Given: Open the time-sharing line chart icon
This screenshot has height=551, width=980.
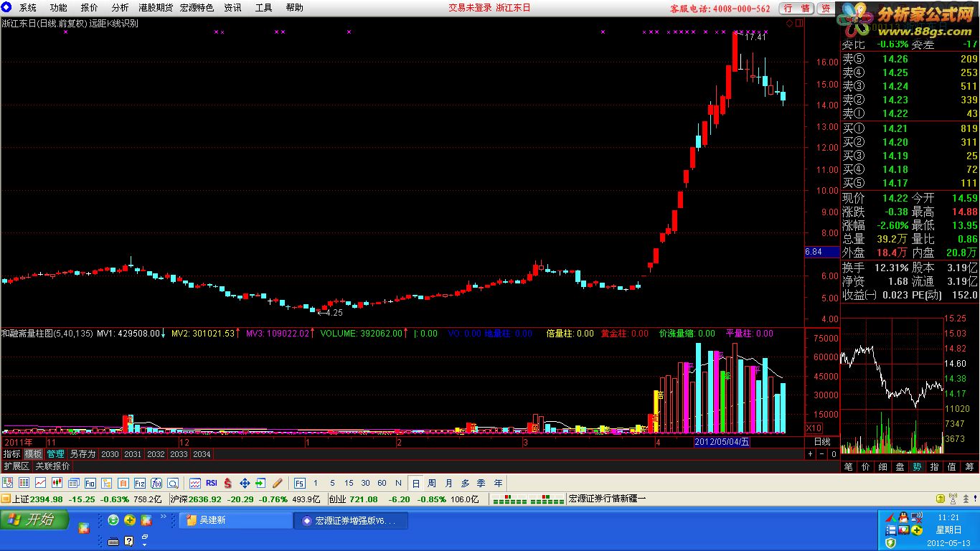Looking at the screenshot, I should (41, 483).
